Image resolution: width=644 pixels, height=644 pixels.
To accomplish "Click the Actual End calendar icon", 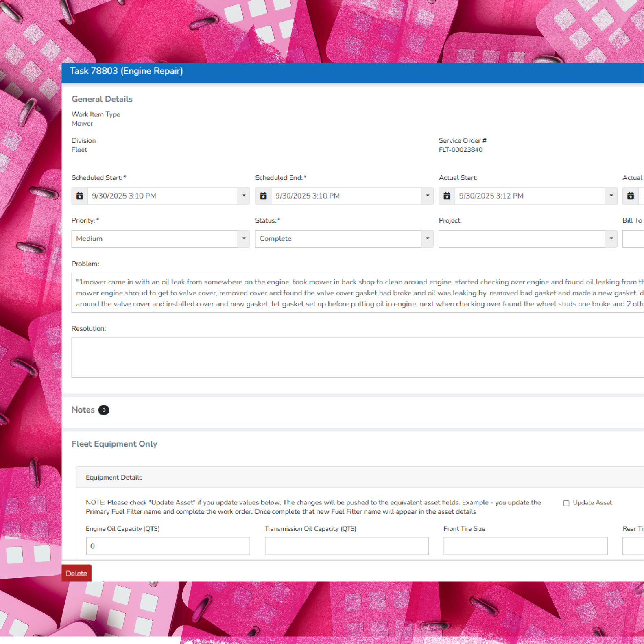I will tap(631, 196).
